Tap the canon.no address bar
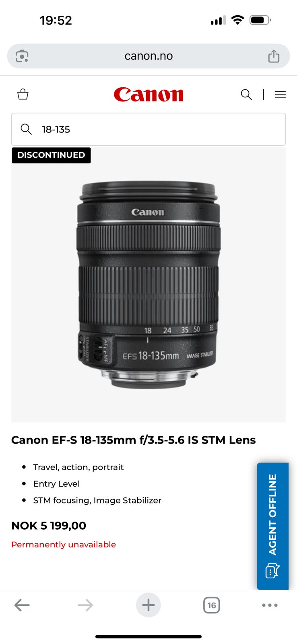Screen dimensions: 297x644 pos(148,56)
